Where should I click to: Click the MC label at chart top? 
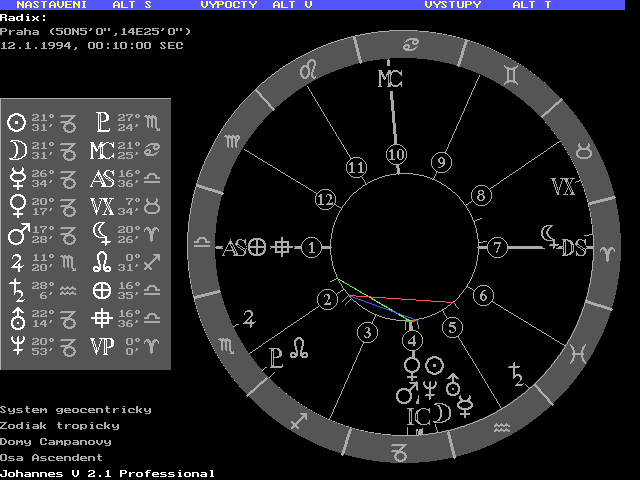pyautogui.click(x=389, y=80)
